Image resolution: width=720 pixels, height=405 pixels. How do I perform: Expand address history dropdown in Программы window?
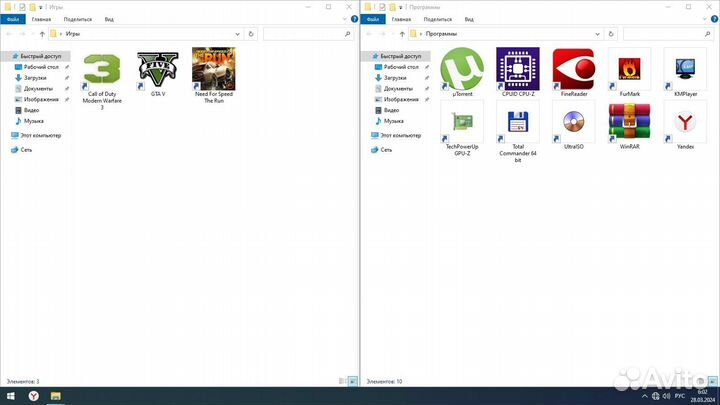tap(597, 34)
